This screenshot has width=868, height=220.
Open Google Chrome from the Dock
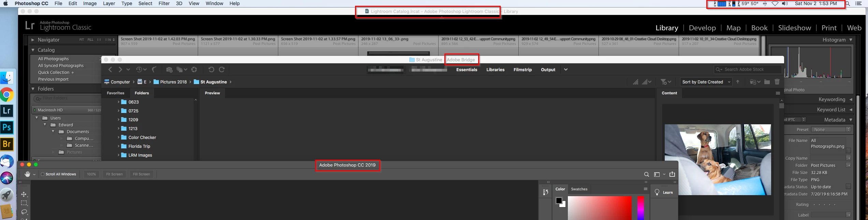(x=7, y=95)
